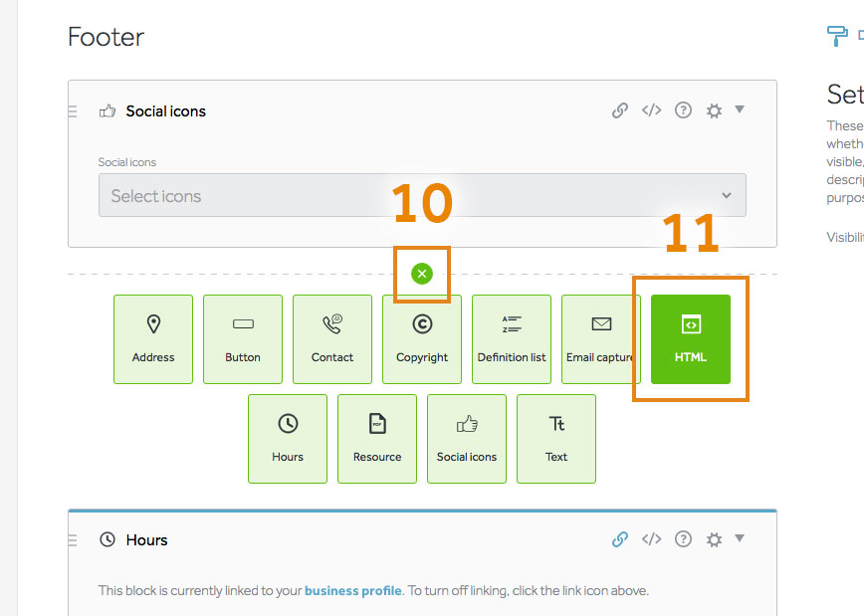Open the business profile link

tap(352, 590)
